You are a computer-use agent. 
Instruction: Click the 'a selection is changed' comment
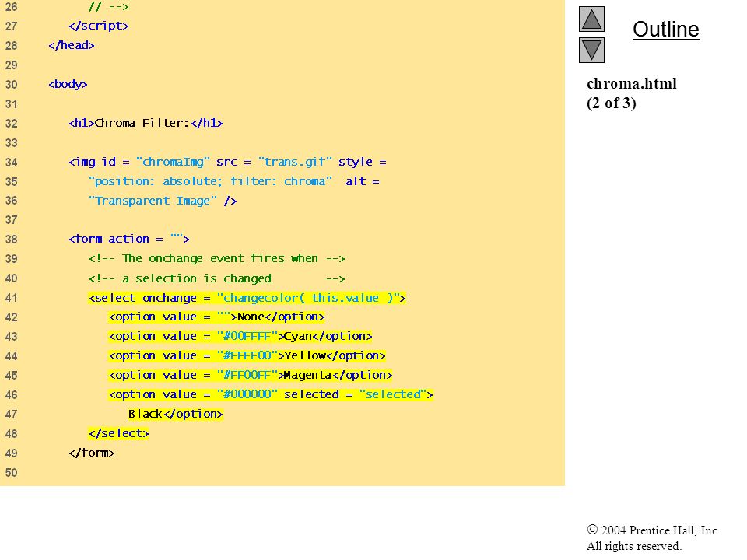(x=217, y=278)
